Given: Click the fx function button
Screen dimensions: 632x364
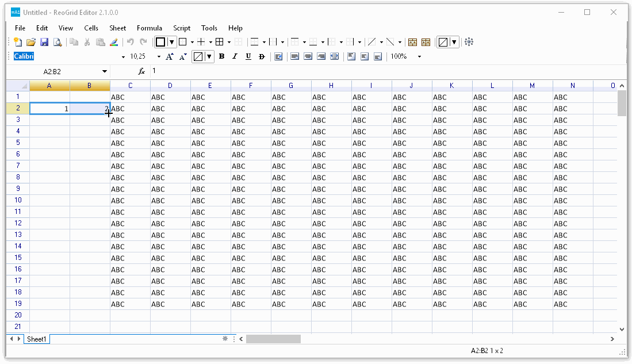Looking at the screenshot, I should (141, 71).
